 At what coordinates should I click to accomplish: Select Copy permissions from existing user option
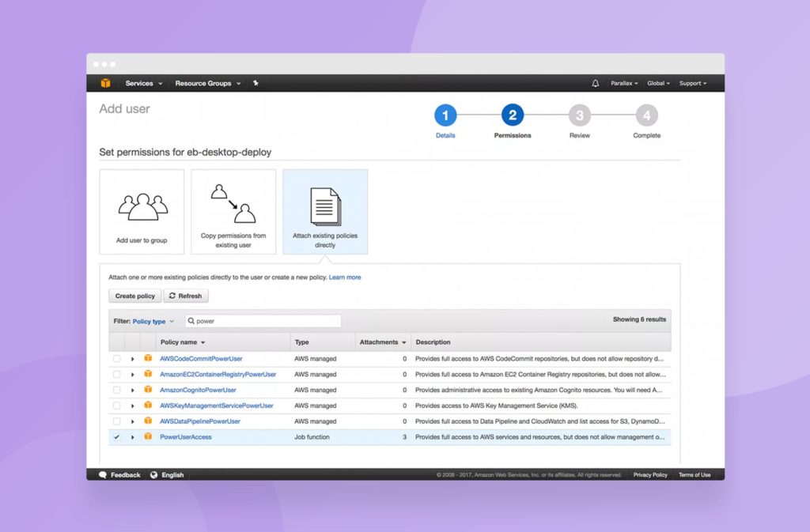(x=233, y=212)
